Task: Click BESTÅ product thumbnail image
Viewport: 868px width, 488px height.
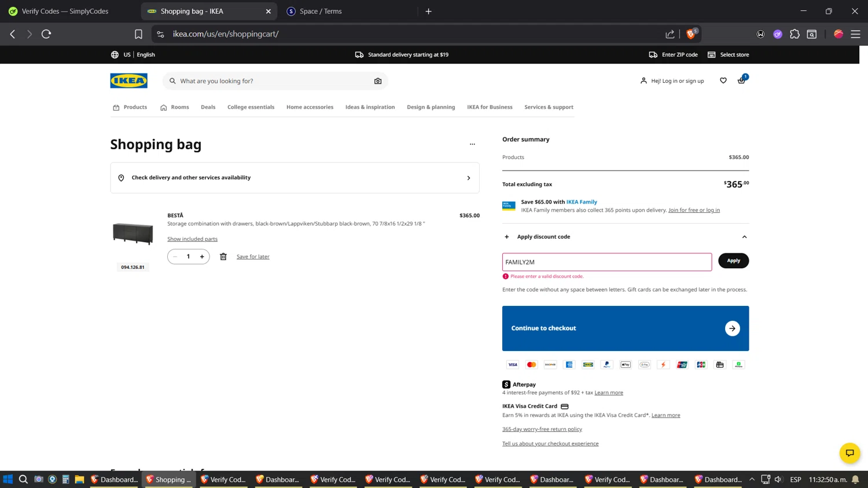Action: pyautogui.click(x=133, y=234)
